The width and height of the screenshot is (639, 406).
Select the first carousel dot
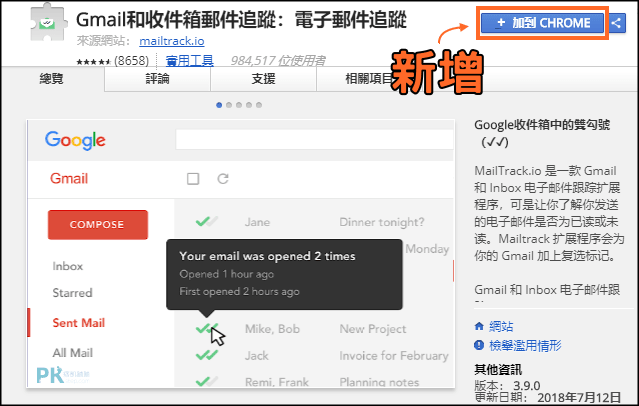coord(219,105)
